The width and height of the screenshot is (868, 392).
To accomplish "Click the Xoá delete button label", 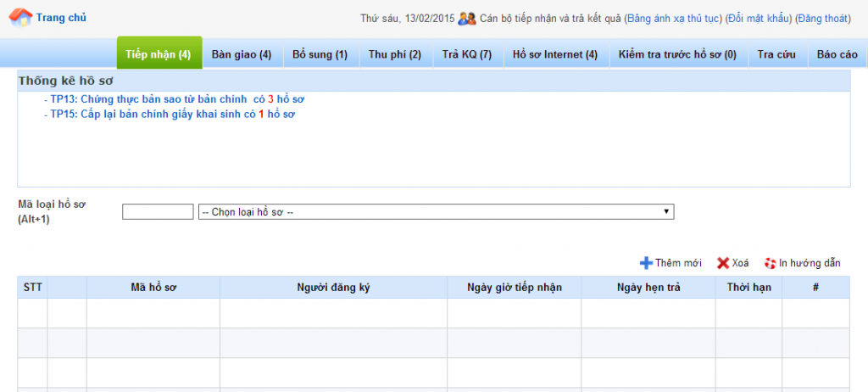I will (x=740, y=263).
